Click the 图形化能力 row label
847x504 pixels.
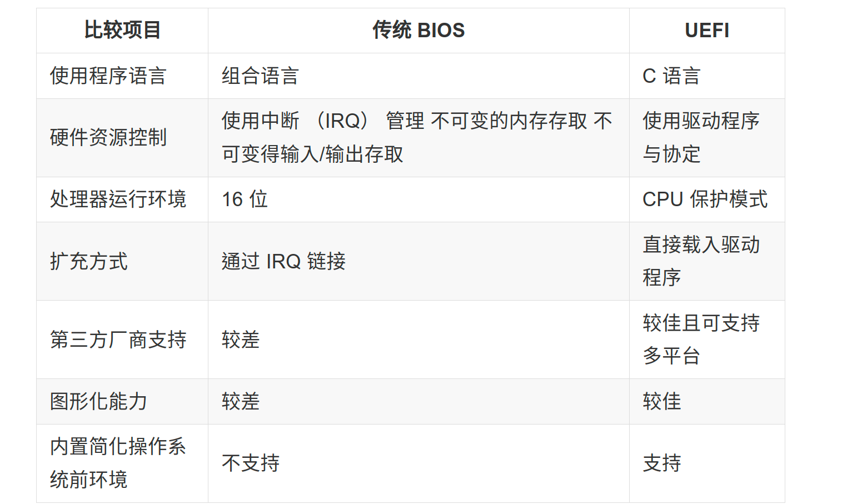click(x=98, y=401)
